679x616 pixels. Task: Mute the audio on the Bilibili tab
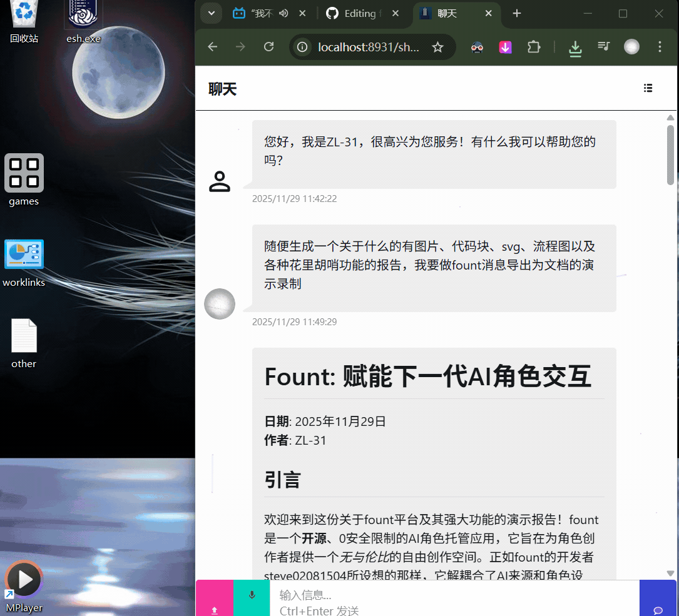coord(283,14)
